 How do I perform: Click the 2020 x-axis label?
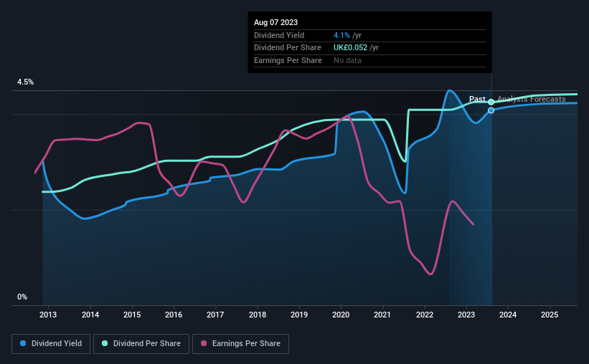pyautogui.click(x=341, y=315)
